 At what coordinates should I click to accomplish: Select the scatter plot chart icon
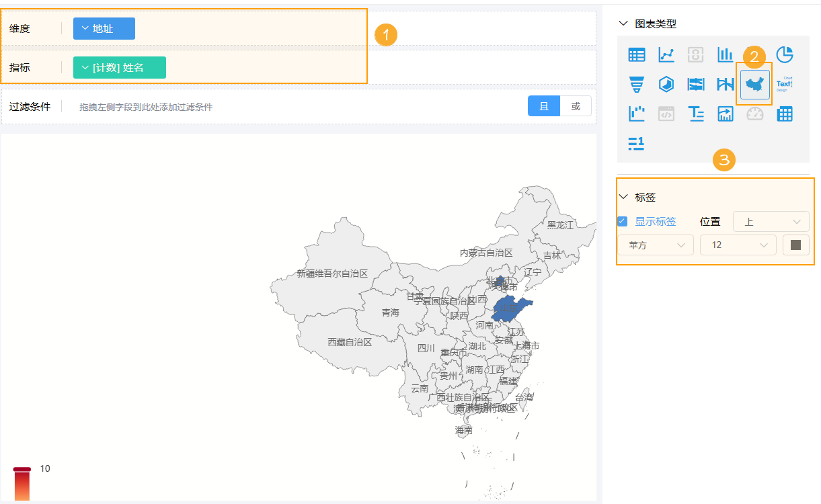pyautogui.click(x=636, y=114)
